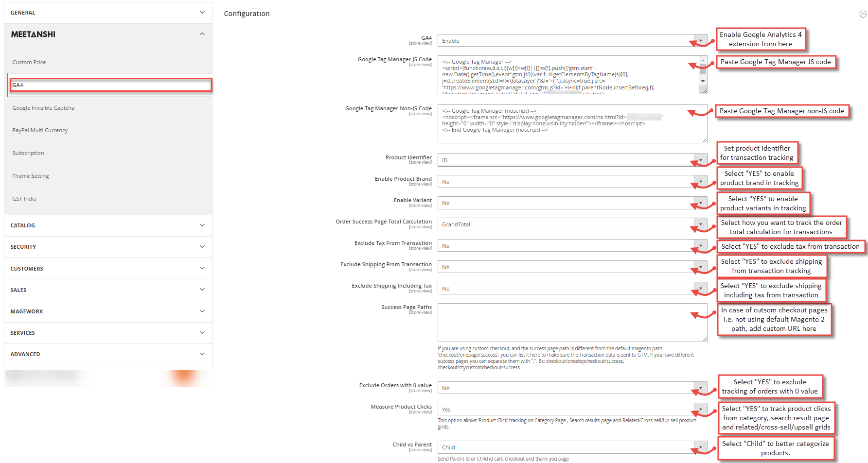Expand the SECURITY section
Screen dimensions: 868x463
108,247
